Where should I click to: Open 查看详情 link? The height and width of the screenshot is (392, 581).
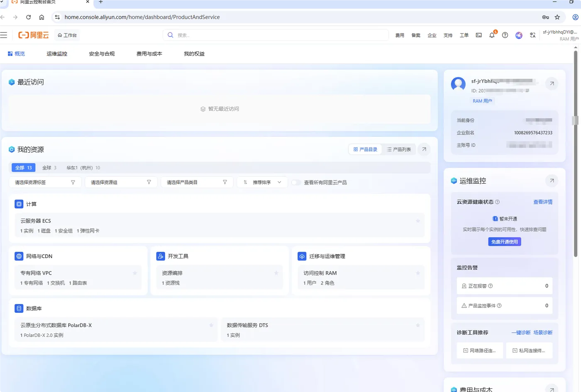tap(543, 202)
